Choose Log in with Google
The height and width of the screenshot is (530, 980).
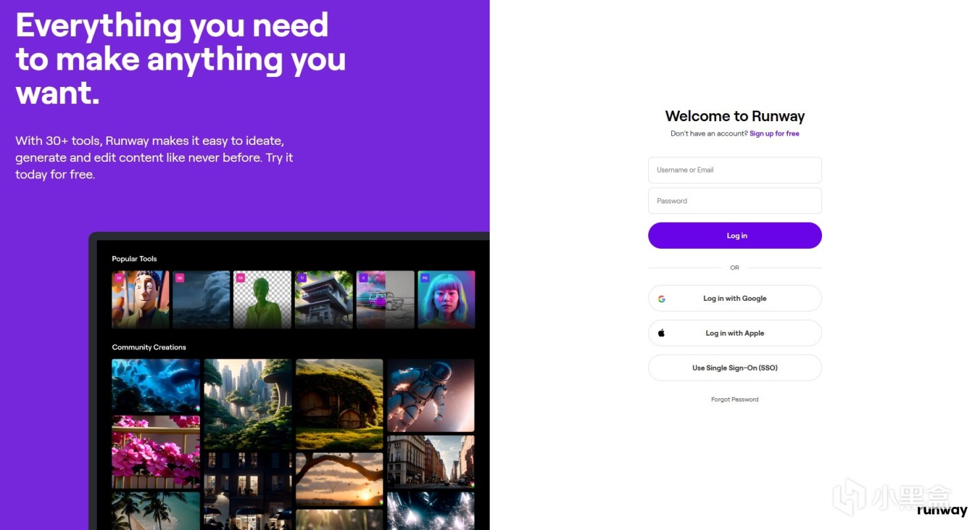pos(735,298)
